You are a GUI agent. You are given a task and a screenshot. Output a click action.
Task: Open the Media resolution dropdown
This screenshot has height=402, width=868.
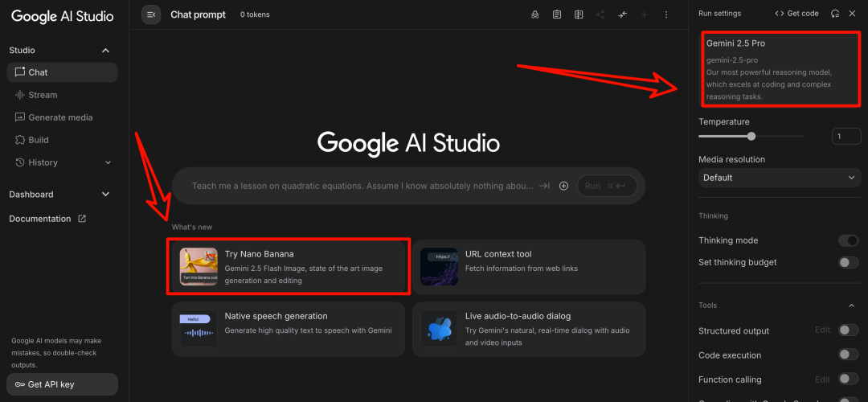(x=779, y=178)
